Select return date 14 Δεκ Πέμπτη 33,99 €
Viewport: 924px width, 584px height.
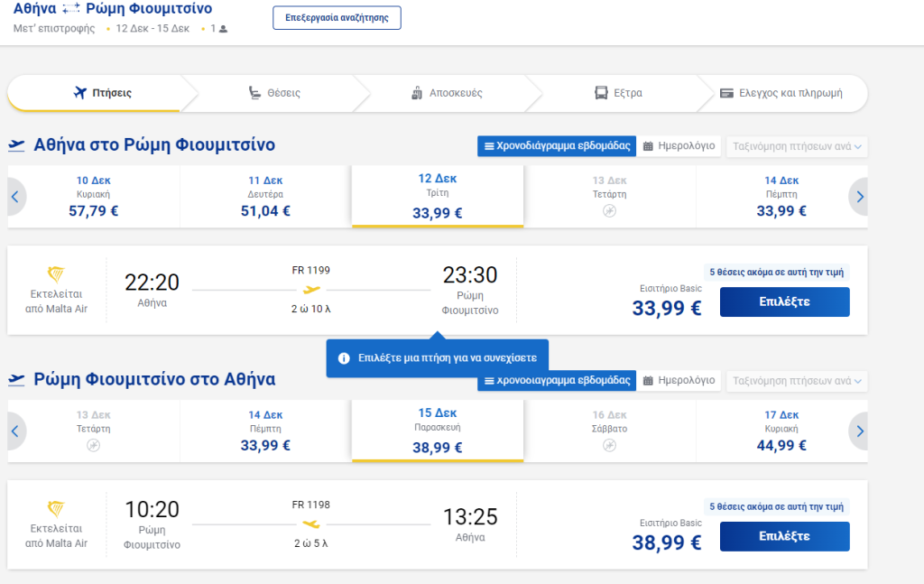[x=266, y=431]
